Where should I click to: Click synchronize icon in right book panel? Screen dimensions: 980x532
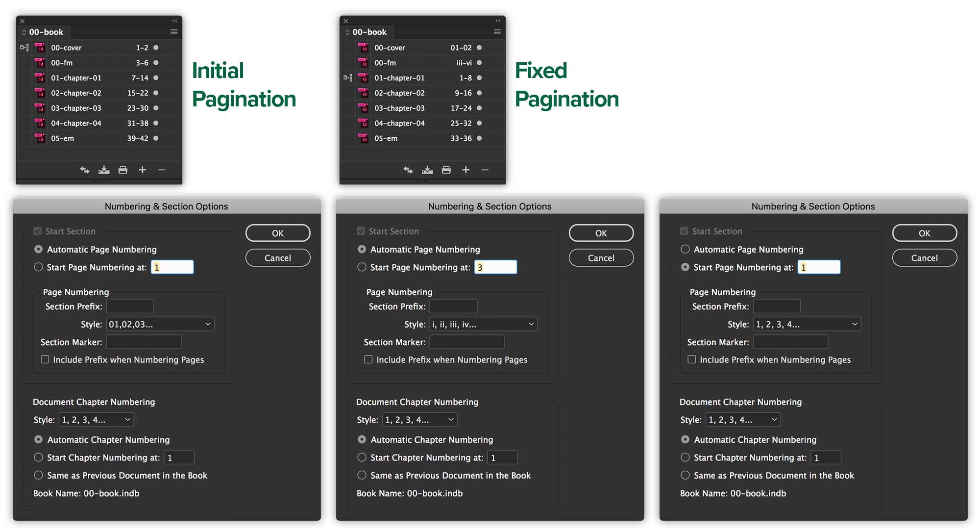coord(408,170)
